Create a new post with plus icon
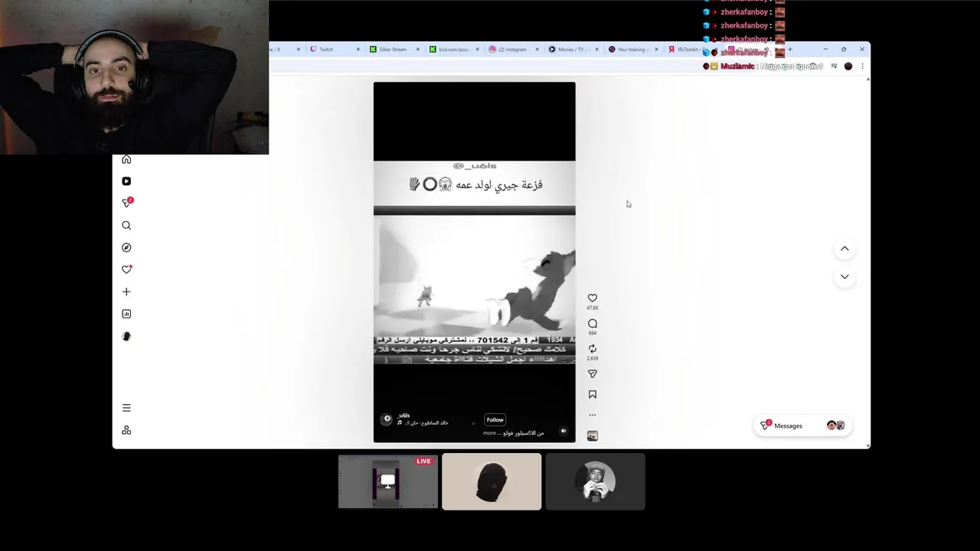980x551 pixels. (x=126, y=292)
